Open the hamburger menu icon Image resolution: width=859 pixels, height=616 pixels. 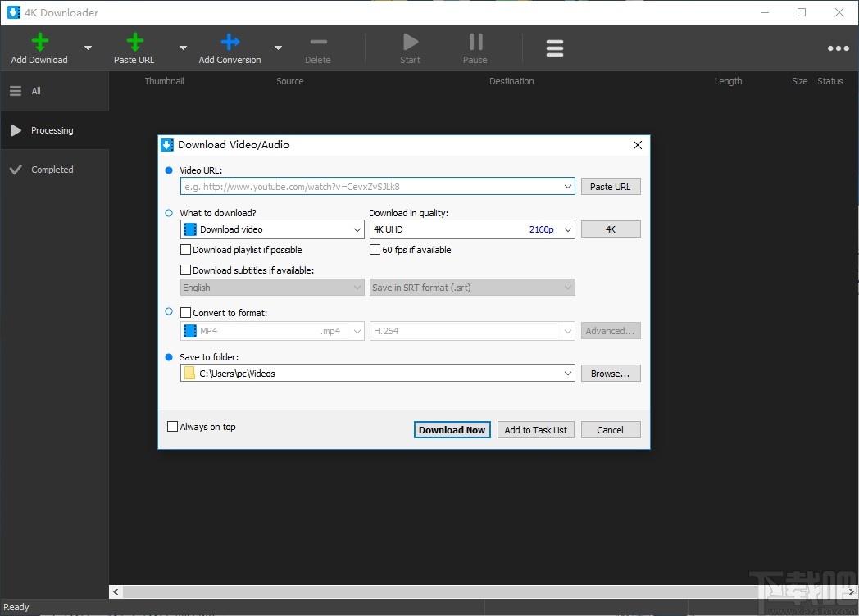coord(555,48)
